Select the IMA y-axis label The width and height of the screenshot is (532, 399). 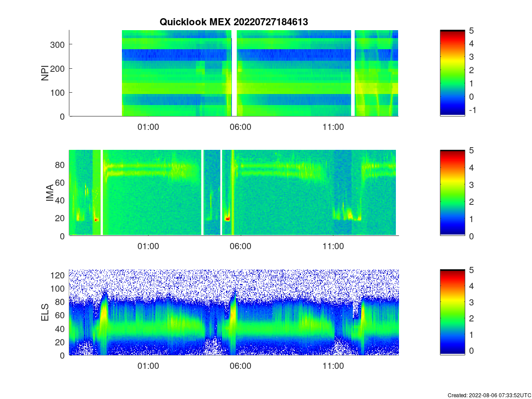coord(50,193)
